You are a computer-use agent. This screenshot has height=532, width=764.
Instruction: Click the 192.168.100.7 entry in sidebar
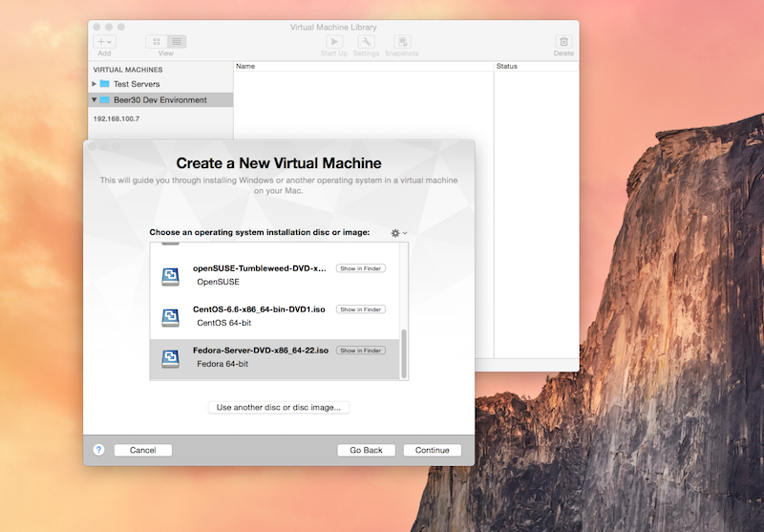(117, 118)
